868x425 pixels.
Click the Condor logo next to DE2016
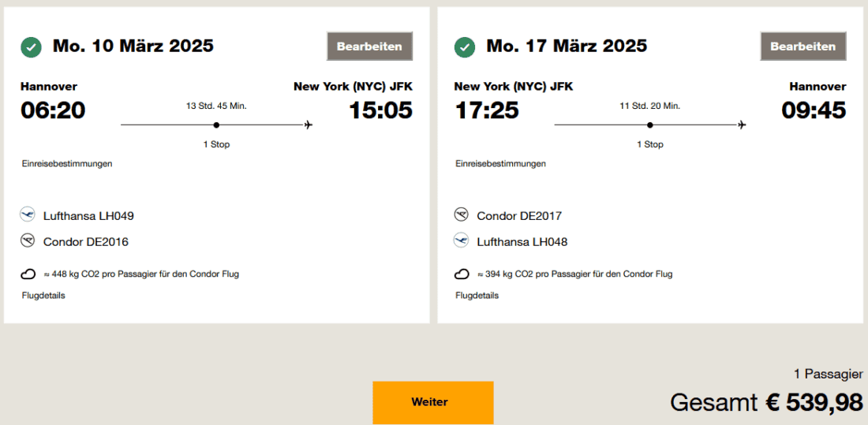tap(28, 240)
